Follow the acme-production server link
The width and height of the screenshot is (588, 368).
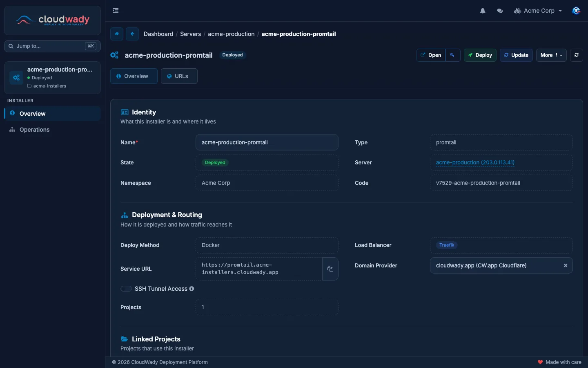475,162
